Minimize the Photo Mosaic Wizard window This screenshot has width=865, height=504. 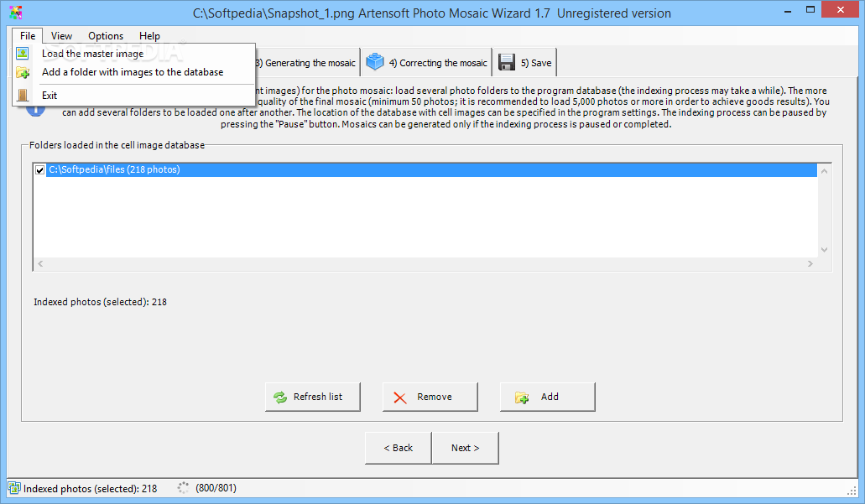pyautogui.click(x=788, y=10)
